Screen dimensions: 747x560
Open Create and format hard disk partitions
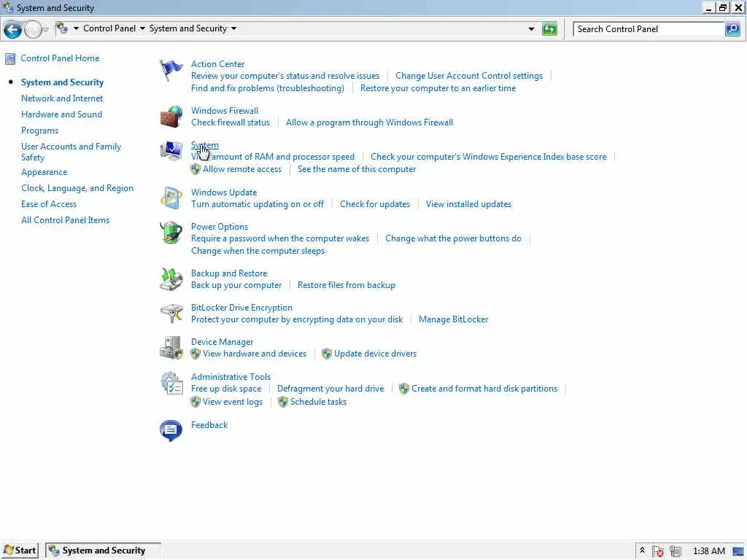pos(484,389)
